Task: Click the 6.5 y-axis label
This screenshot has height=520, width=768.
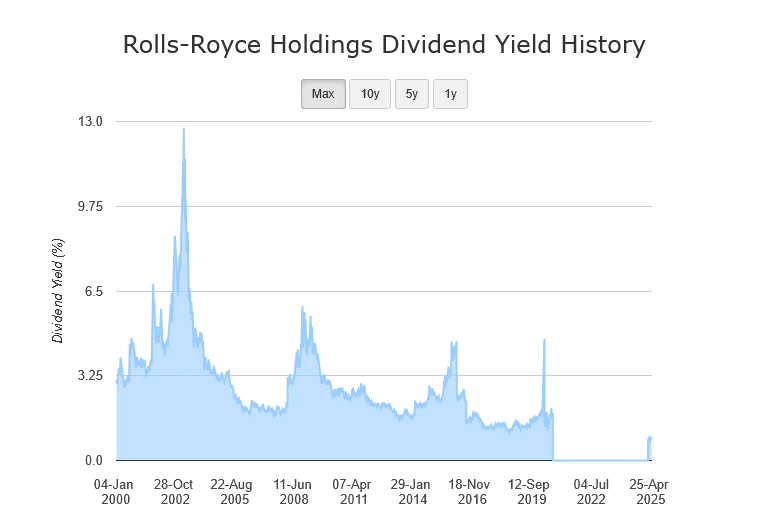Action: [x=94, y=291]
